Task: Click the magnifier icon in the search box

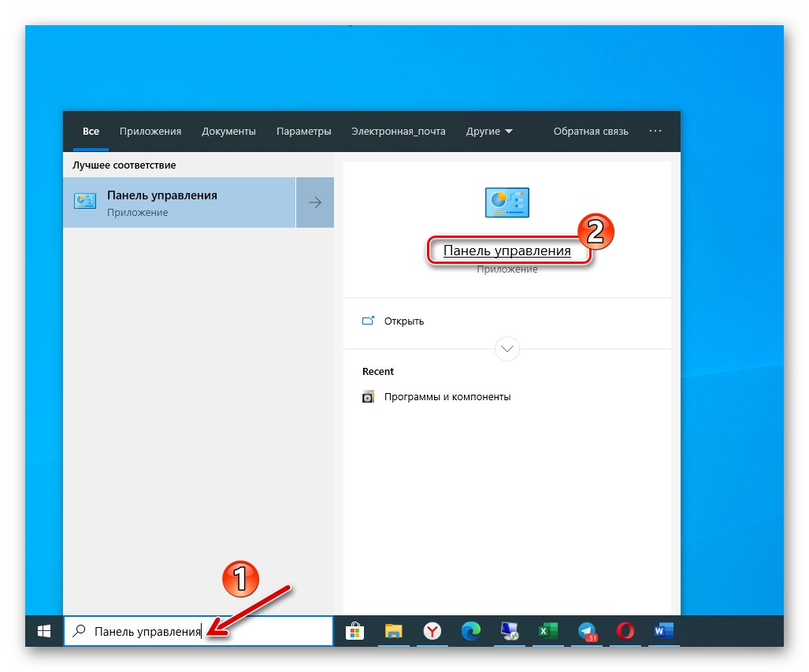Action: click(79, 631)
